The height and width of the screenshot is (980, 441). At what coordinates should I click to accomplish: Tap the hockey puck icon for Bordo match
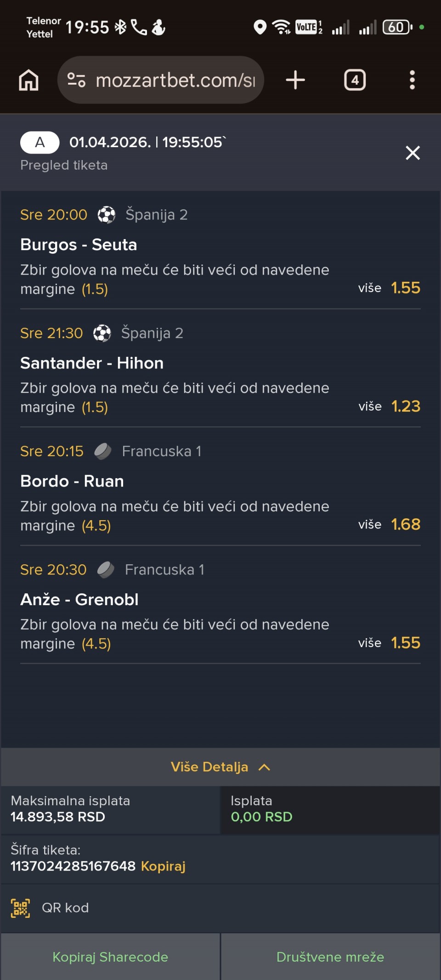point(103,451)
